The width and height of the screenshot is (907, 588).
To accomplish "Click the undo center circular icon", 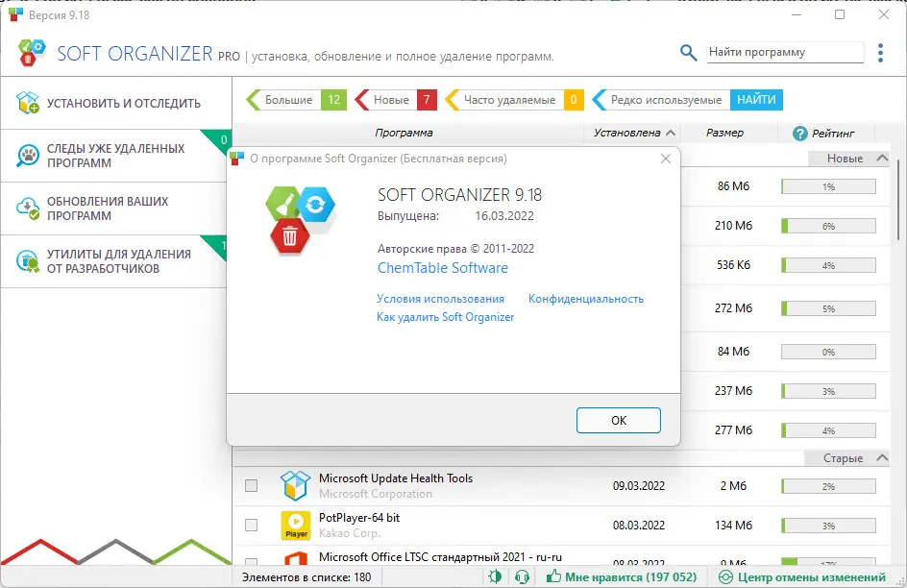I will (x=725, y=577).
